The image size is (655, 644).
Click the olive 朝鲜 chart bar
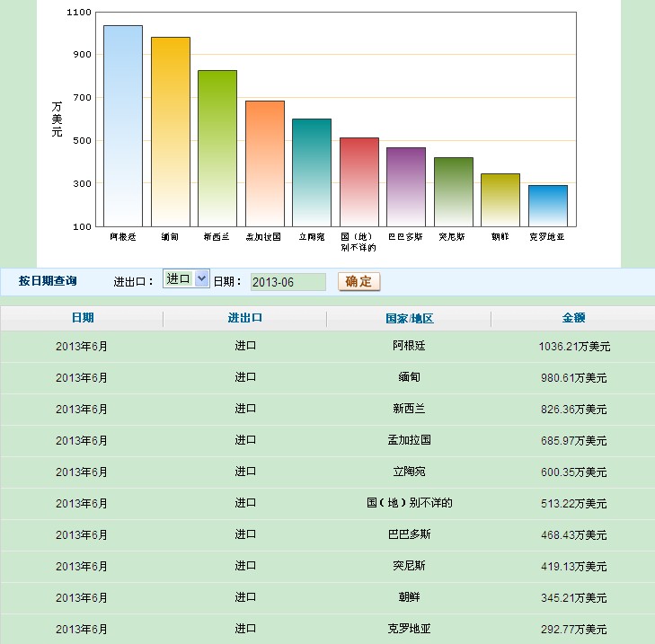(x=500, y=200)
